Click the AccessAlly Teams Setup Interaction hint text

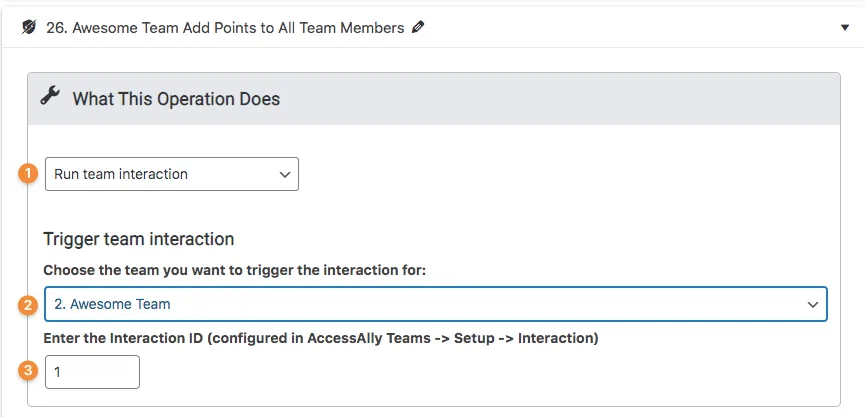403,338
